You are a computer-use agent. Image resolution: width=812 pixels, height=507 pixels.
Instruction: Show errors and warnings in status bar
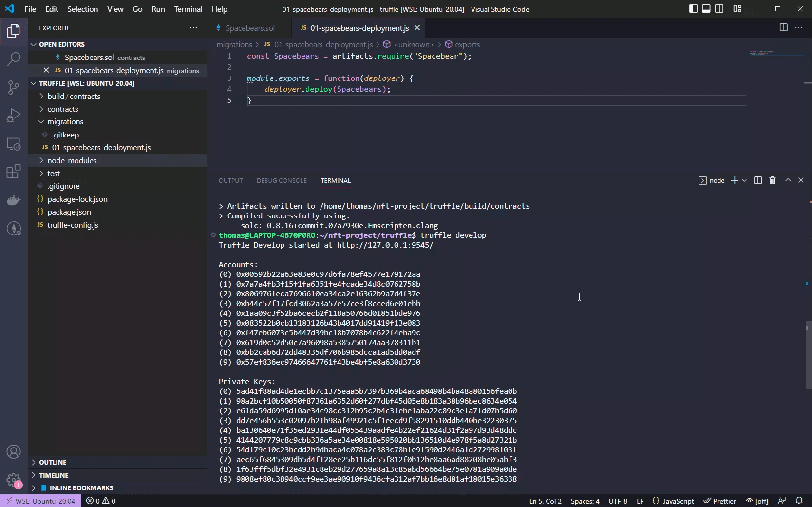click(101, 501)
